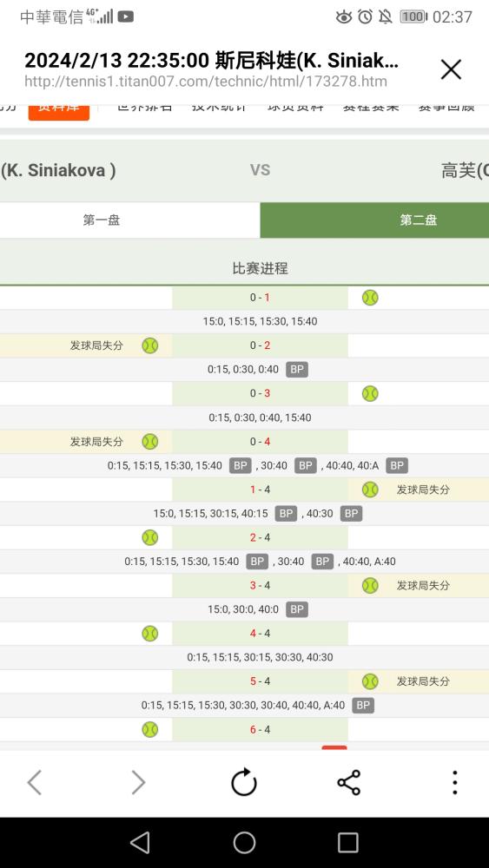Tap 发球局失分 label in 1 - 4 row
The width and height of the screenshot is (489, 868).
(423, 490)
